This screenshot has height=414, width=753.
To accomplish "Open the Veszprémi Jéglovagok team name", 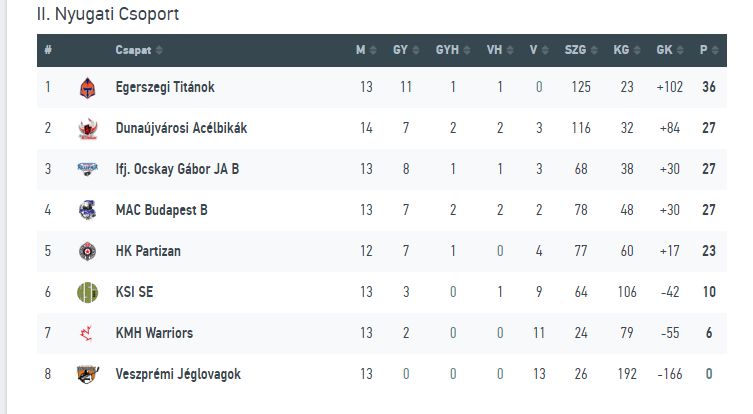I will point(178,374).
